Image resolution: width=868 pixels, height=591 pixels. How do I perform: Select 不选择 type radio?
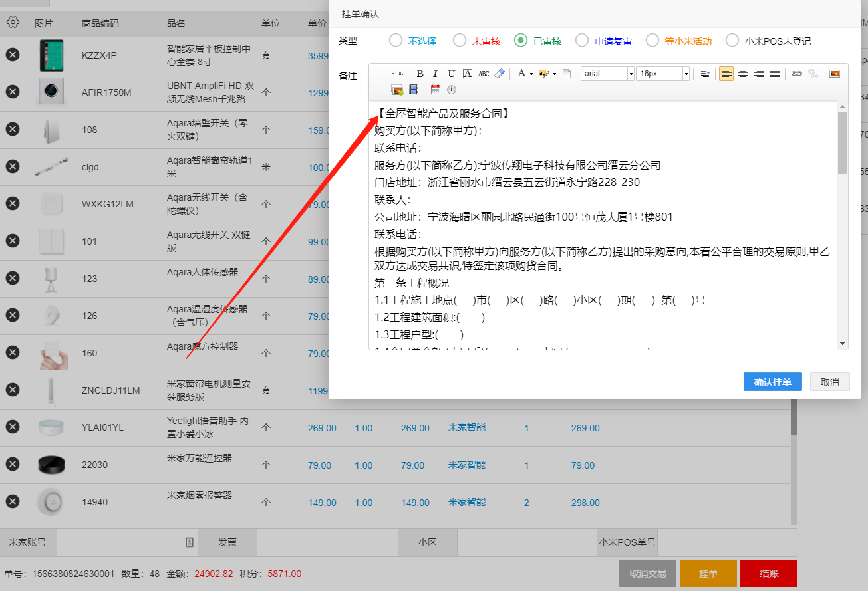pyautogui.click(x=396, y=41)
